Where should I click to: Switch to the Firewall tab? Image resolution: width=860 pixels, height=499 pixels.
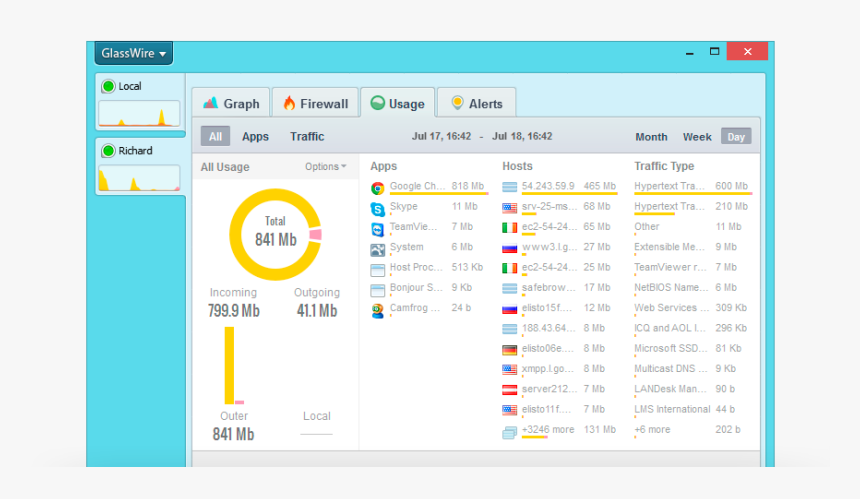point(315,103)
